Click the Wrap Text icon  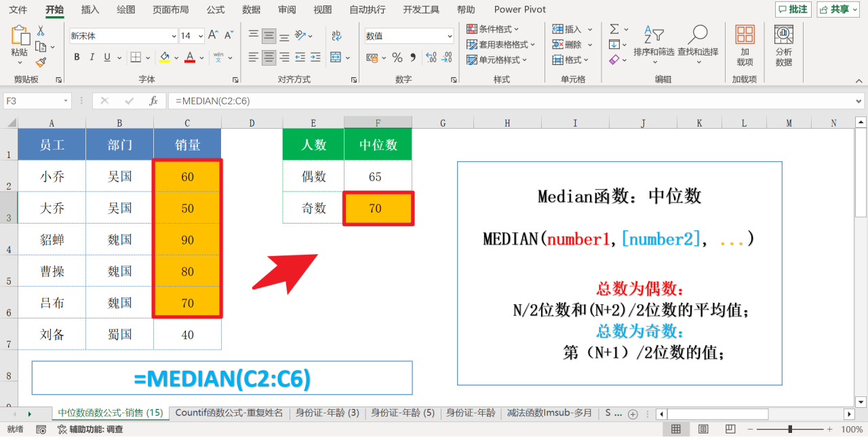(x=336, y=35)
